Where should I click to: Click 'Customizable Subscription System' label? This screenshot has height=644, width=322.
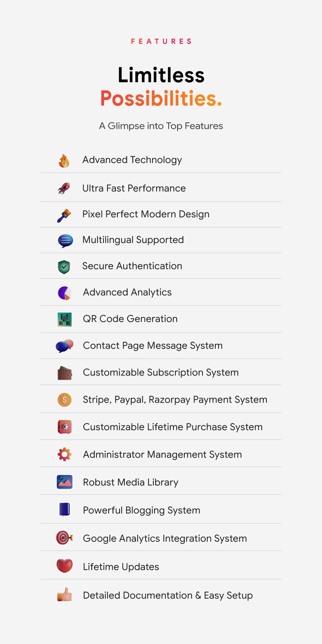click(x=161, y=373)
